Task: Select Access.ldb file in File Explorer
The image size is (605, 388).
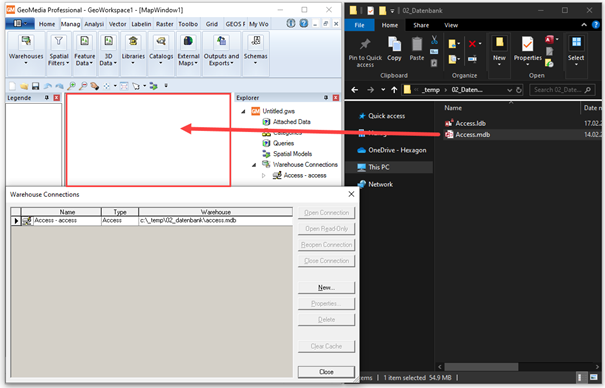Action: tap(470, 123)
